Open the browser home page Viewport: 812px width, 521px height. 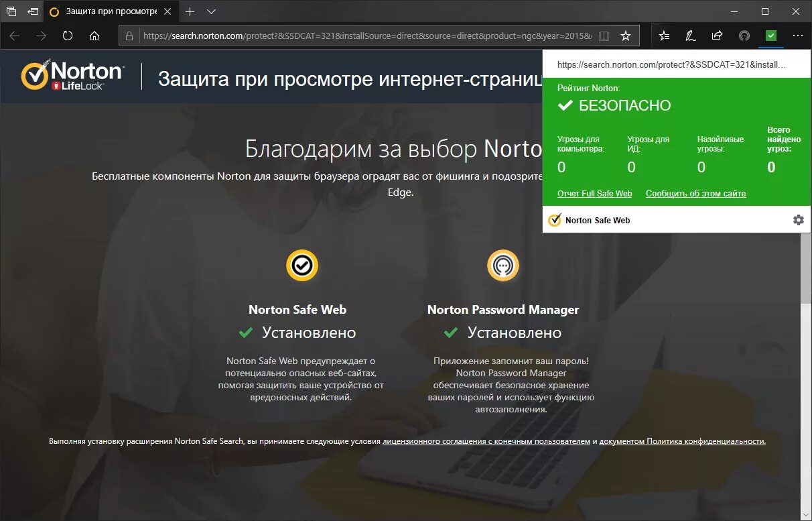pyautogui.click(x=94, y=36)
